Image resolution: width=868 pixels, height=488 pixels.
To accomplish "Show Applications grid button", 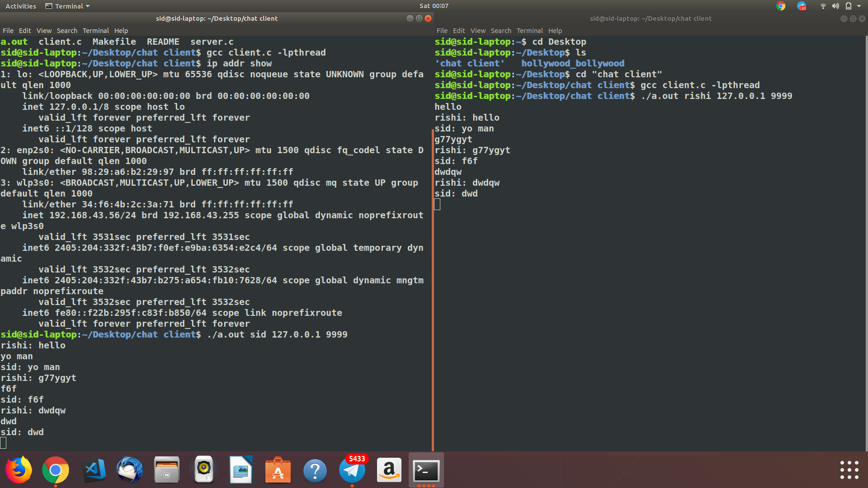I will click(x=849, y=470).
